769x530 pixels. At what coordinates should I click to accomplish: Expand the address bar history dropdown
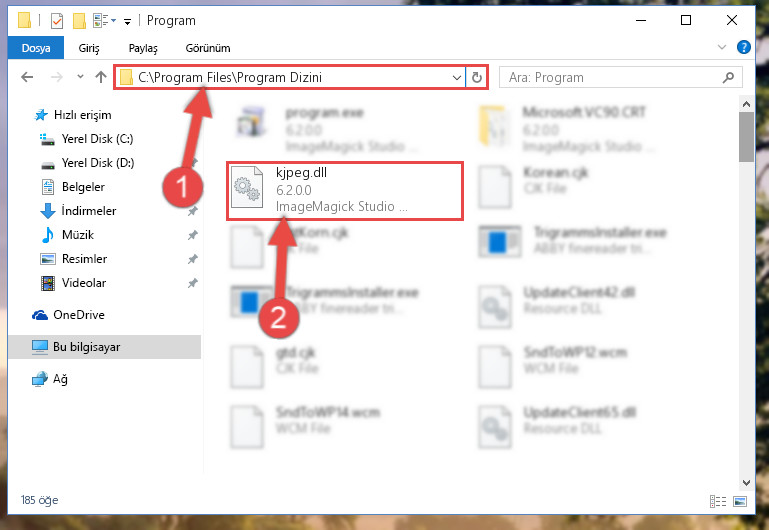click(x=457, y=77)
